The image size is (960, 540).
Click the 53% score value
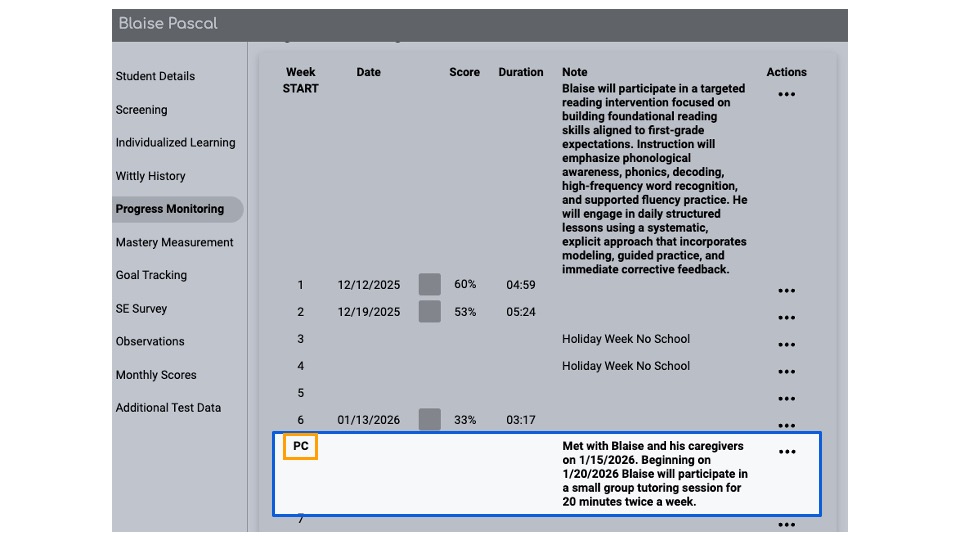[x=465, y=312]
